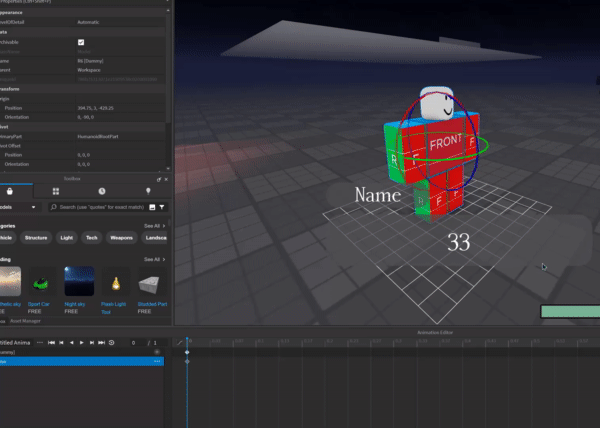Click the HumanoidRootPart PrimaryPart value

tap(98, 136)
